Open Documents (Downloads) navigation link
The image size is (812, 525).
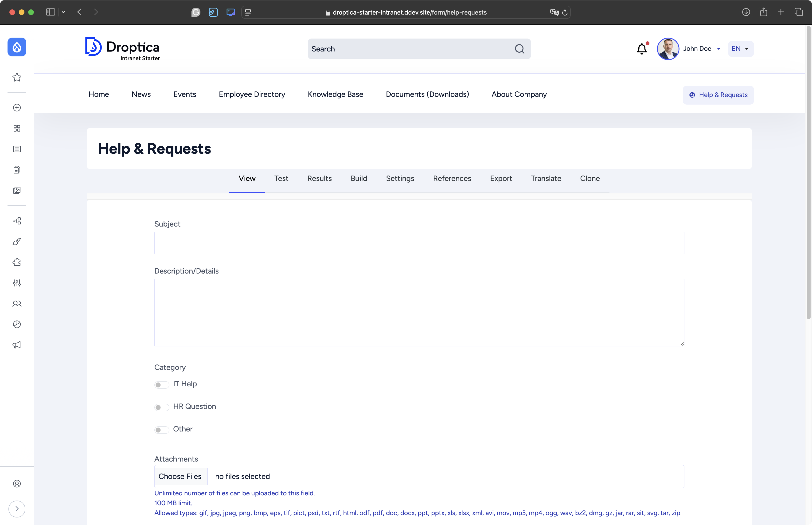(427, 94)
